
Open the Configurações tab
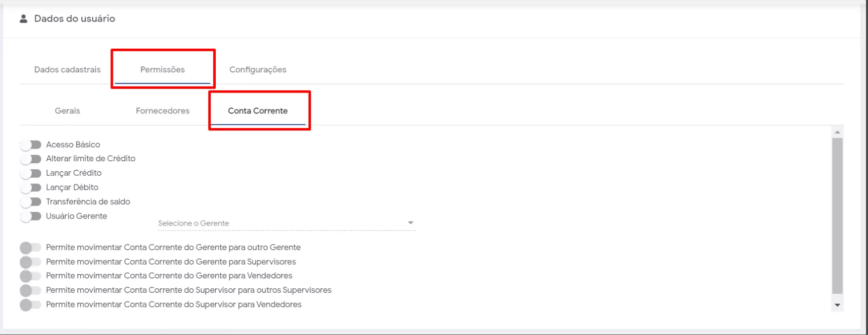258,70
